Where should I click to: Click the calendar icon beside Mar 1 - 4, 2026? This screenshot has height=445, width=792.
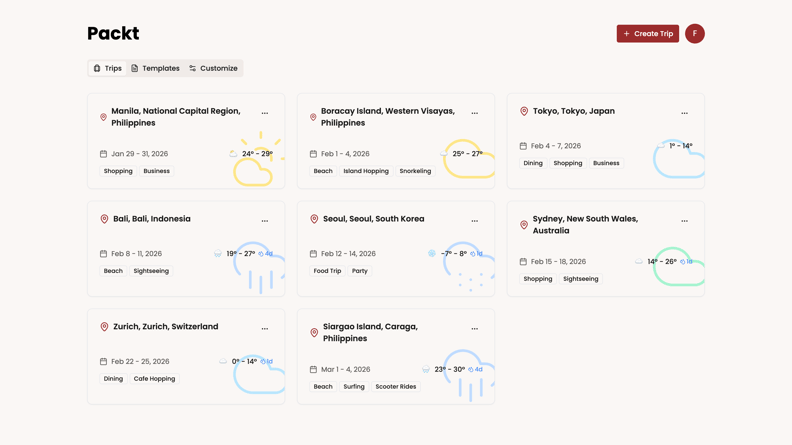pyautogui.click(x=313, y=369)
